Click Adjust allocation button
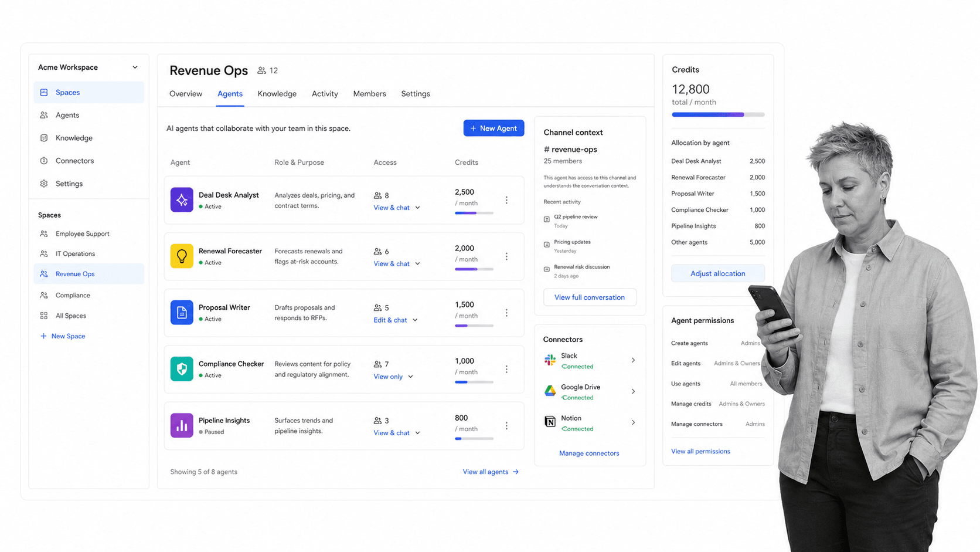Viewport: 980px width, 552px height. pos(718,273)
